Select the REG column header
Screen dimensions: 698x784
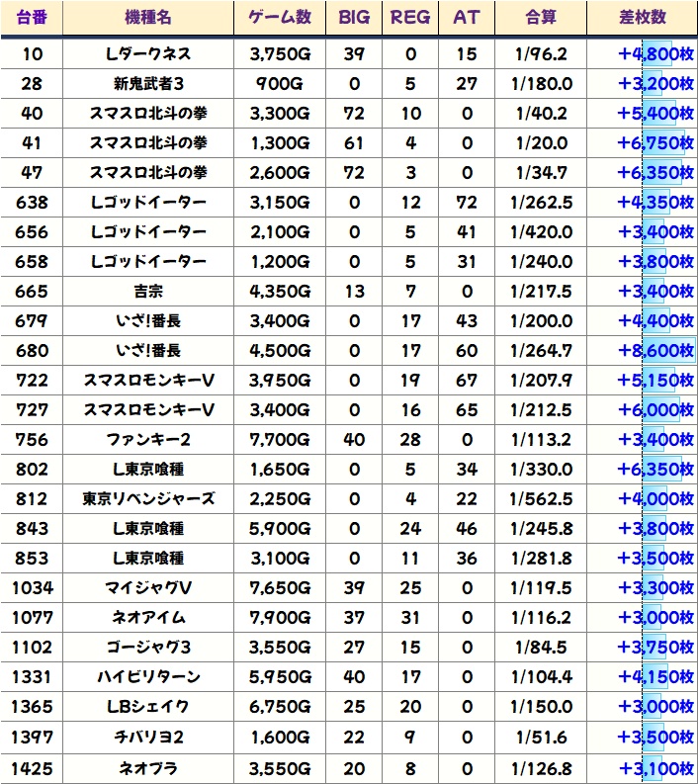pyautogui.click(x=410, y=18)
